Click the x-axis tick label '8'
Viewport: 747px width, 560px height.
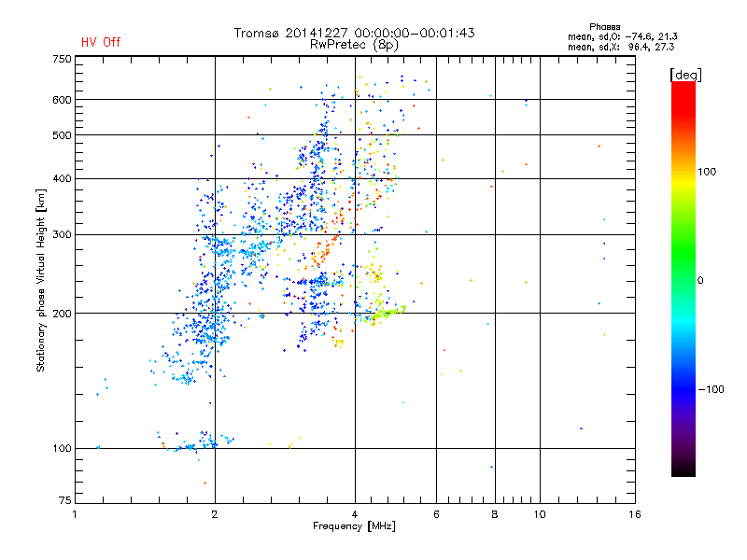[x=495, y=514]
